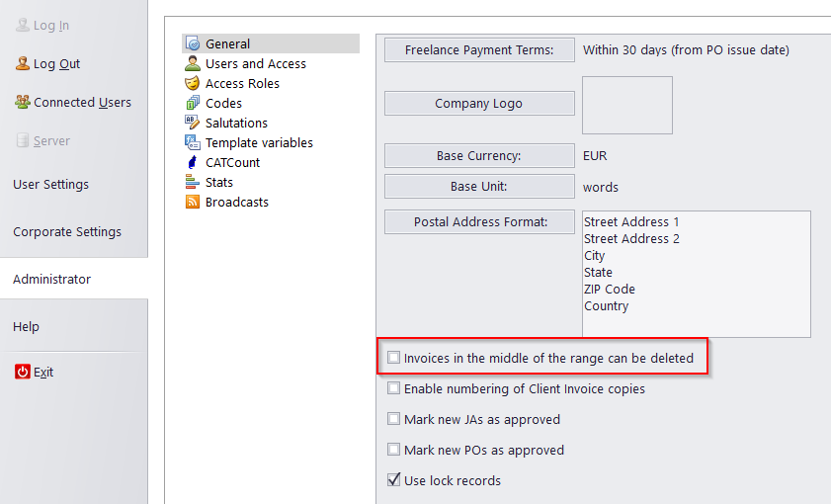Select Stats in the settings list
This screenshot has width=831, height=504.
(x=219, y=182)
